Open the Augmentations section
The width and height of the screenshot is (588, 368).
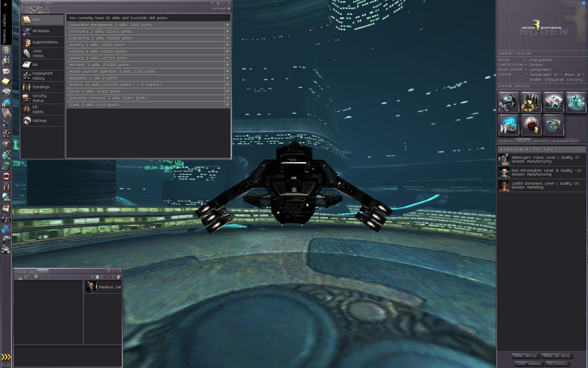pyautogui.click(x=43, y=42)
